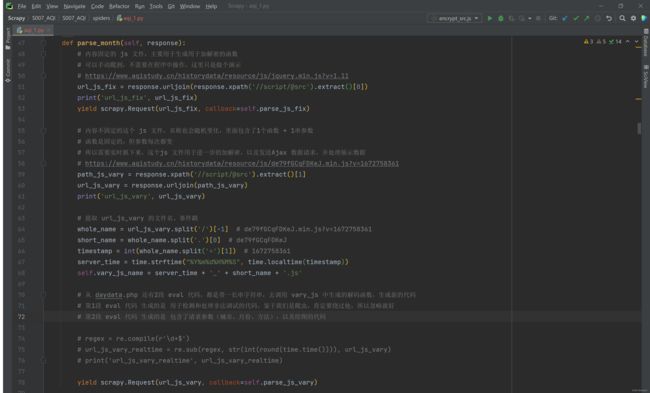Run the current configuration with the green play icon
The image size is (650, 393).
click(490, 18)
